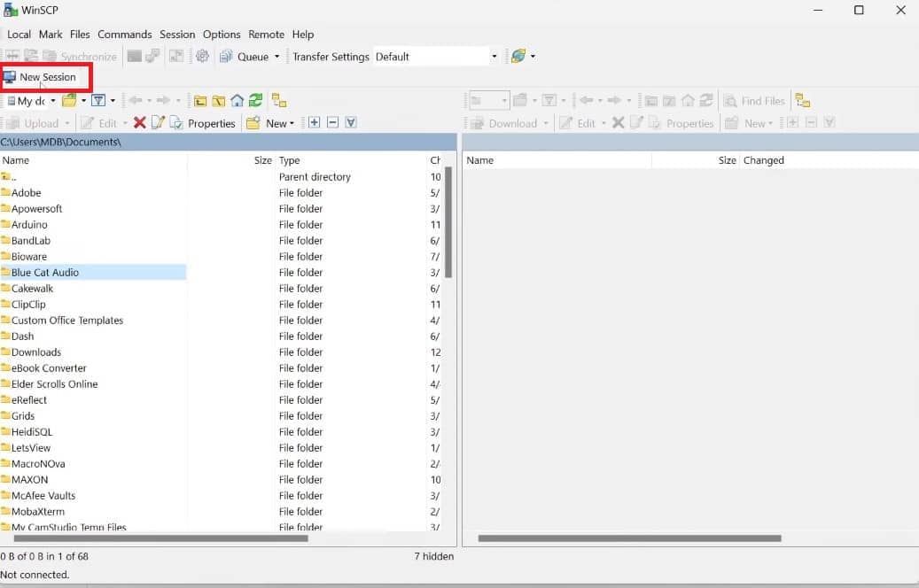
Task: Click the local Properties button
Action: click(x=203, y=123)
